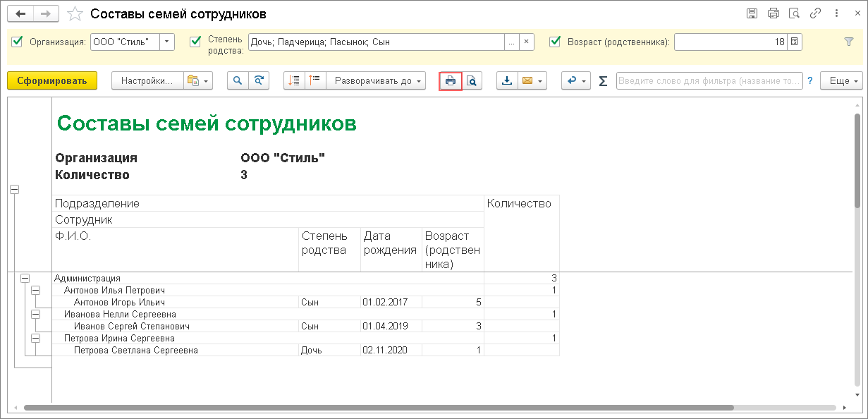The image size is (868, 419).
Task: Click the funnel filter icon
Action: [x=849, y=42]
